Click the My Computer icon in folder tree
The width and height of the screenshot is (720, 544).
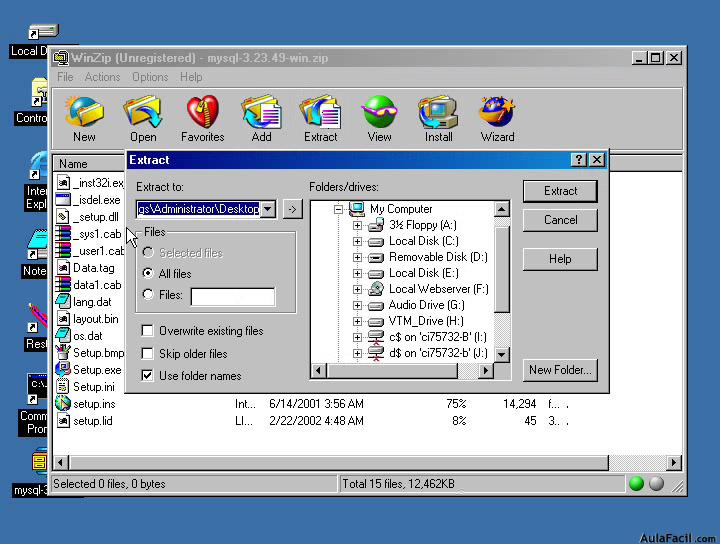click(x=357, y=209)
